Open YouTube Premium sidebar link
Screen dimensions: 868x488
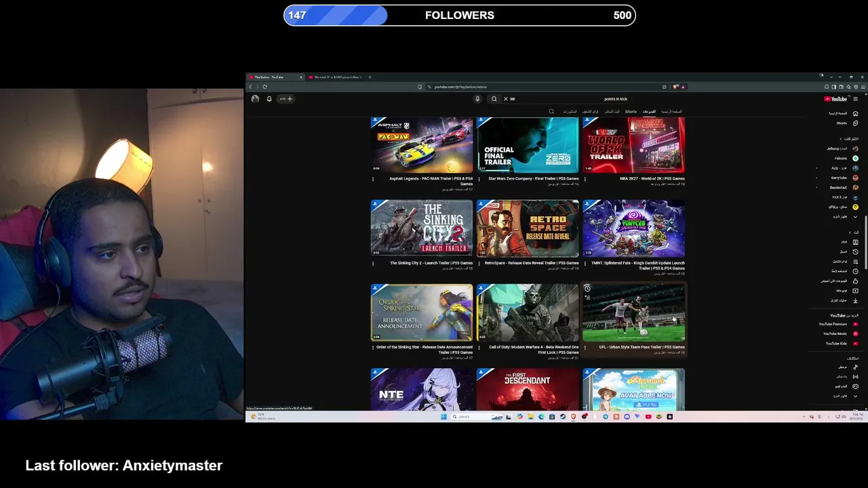point(839,324)
